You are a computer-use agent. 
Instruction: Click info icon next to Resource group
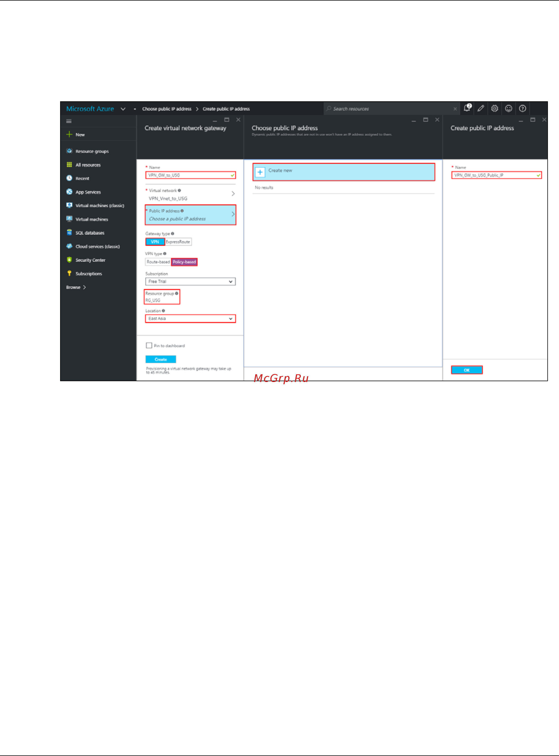(177, 294)
